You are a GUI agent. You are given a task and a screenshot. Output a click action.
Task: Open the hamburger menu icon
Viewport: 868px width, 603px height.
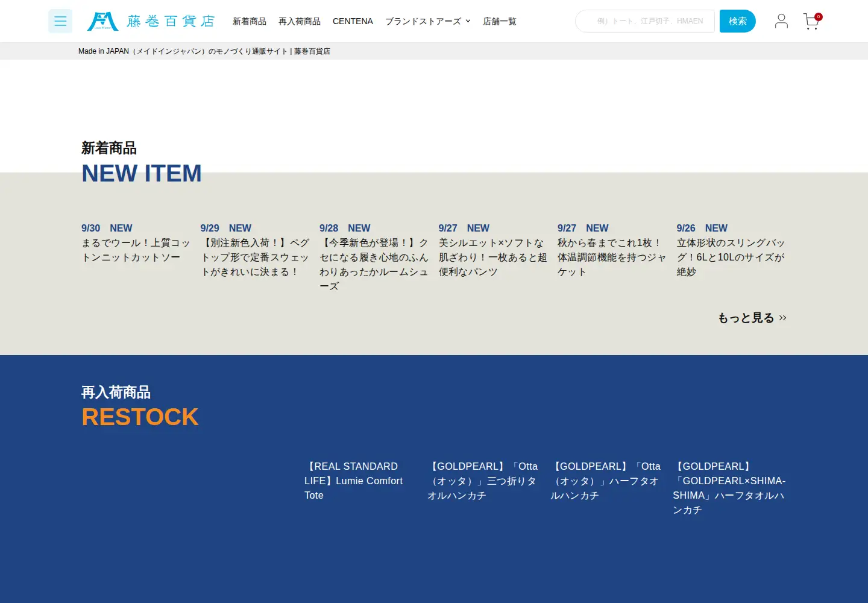click(x=60, y=21)
